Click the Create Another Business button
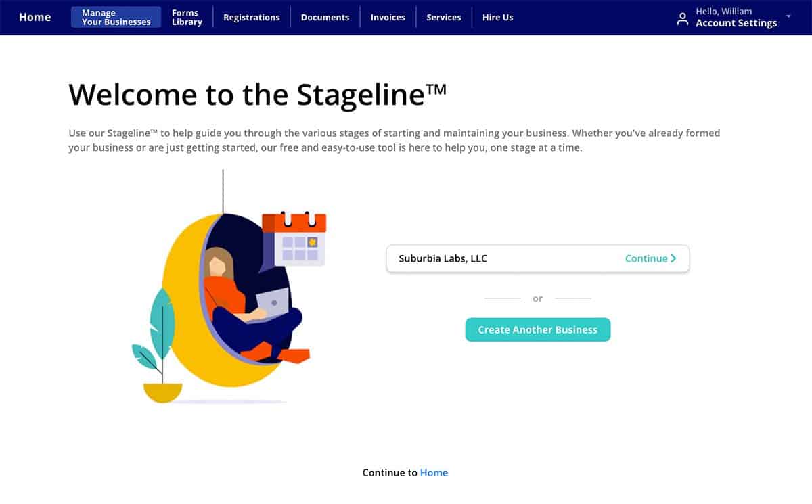This screenshot has height=504, width=812. [x=538, y=329]
